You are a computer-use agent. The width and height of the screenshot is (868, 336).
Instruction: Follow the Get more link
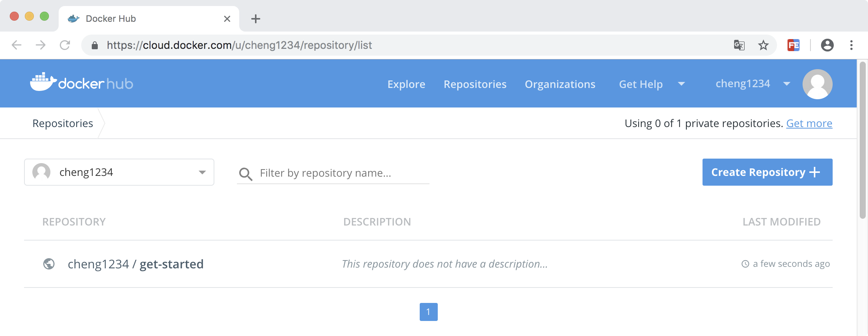point(809,123)
